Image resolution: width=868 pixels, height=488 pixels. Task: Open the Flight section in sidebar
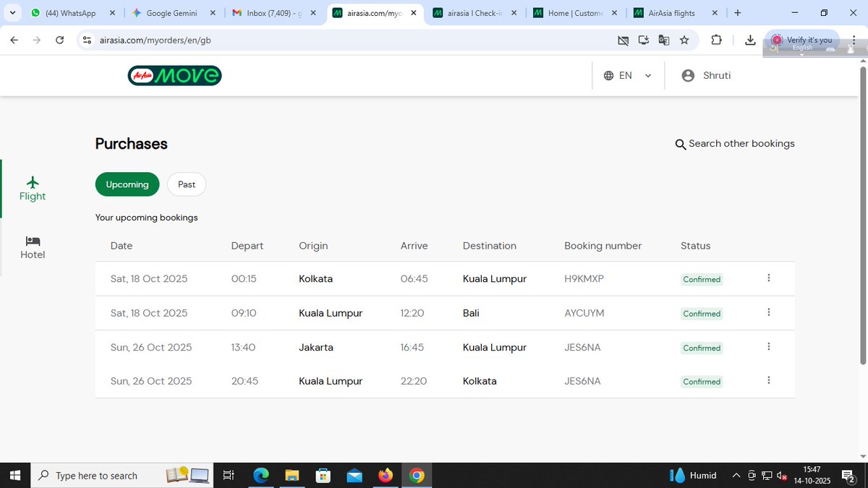coord(33,189)
